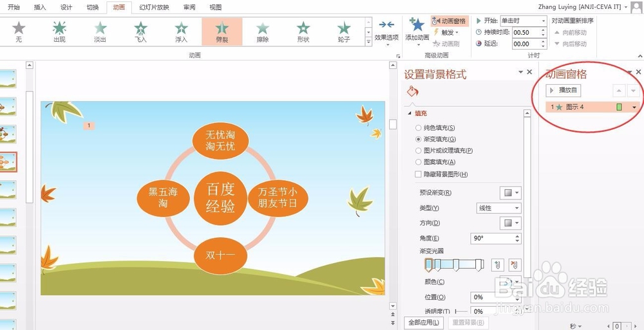The height and width of the screenshot is (330, 644).
Task: Toggle the 动画窗格 animation pane button
Action: (450, 21)
